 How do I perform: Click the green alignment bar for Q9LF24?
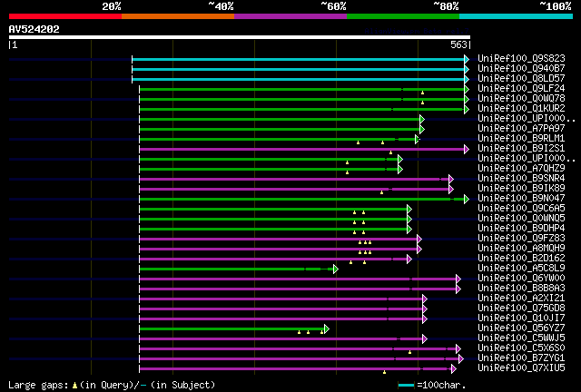point(301,89)
